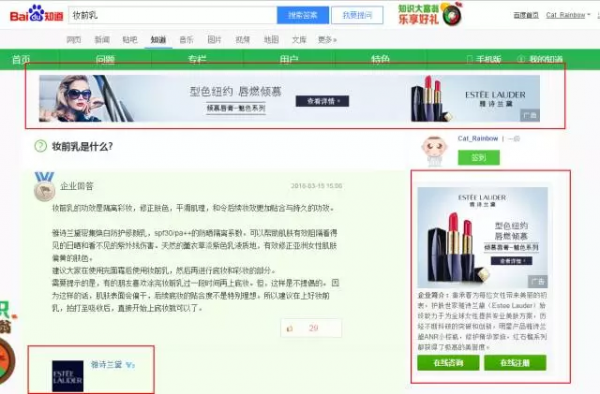Click the sidebar lipstick ad image
This screenshot has width=600, height=394.
(x=482, y=237)
